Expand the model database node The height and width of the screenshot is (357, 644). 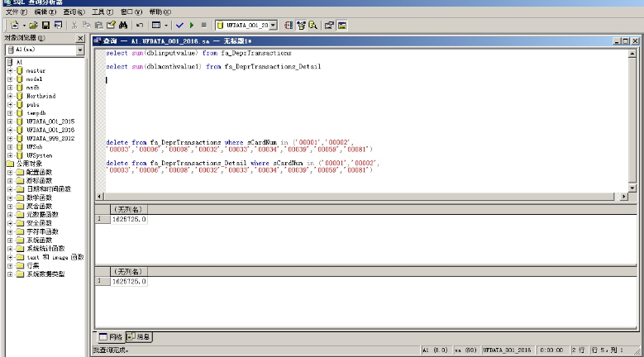point(10,79)
